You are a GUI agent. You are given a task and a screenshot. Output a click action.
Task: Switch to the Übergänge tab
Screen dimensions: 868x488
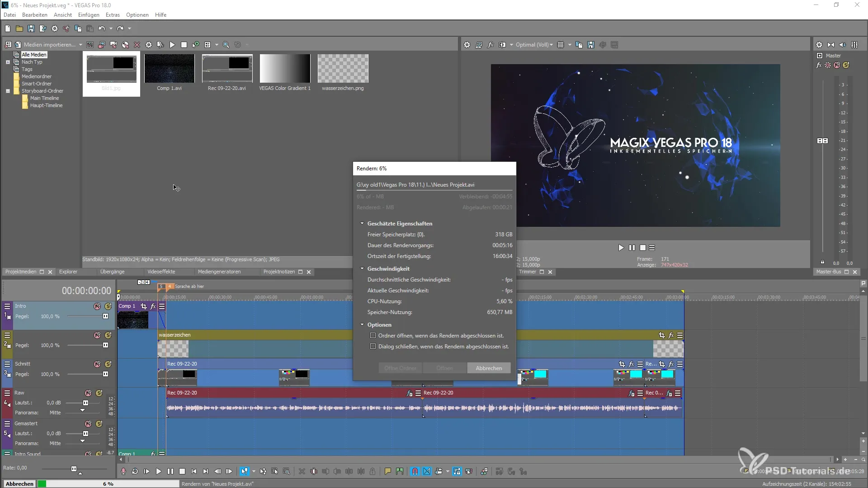click(x=112, y=272)
